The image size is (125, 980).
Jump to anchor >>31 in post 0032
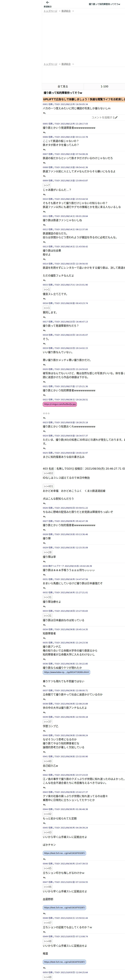47,597
